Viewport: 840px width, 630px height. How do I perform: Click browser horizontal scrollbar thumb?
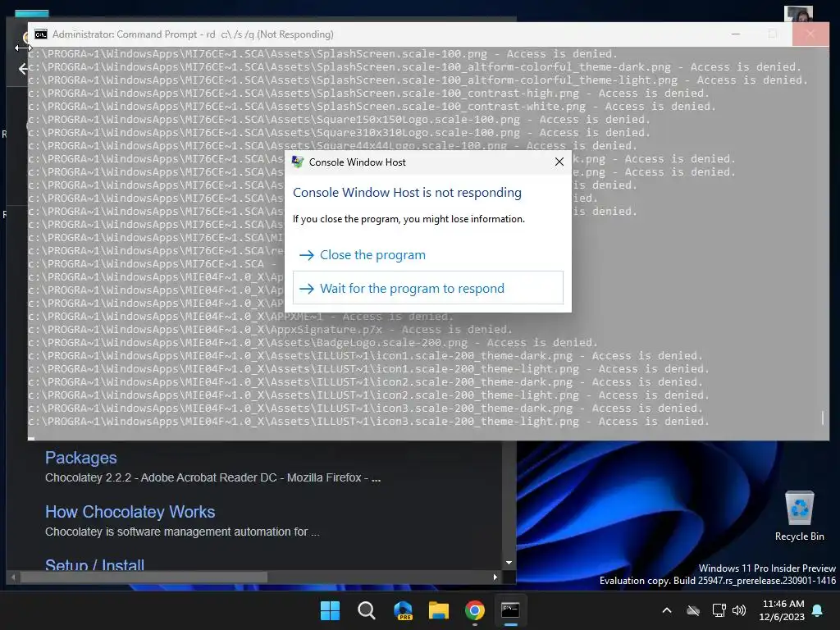tap(144, 577)
